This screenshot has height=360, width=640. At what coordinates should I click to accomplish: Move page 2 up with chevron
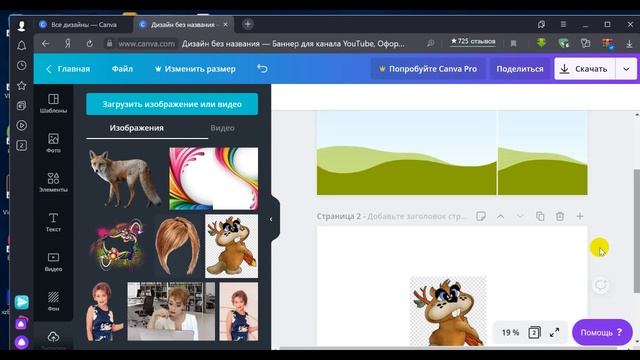point(500,216)
